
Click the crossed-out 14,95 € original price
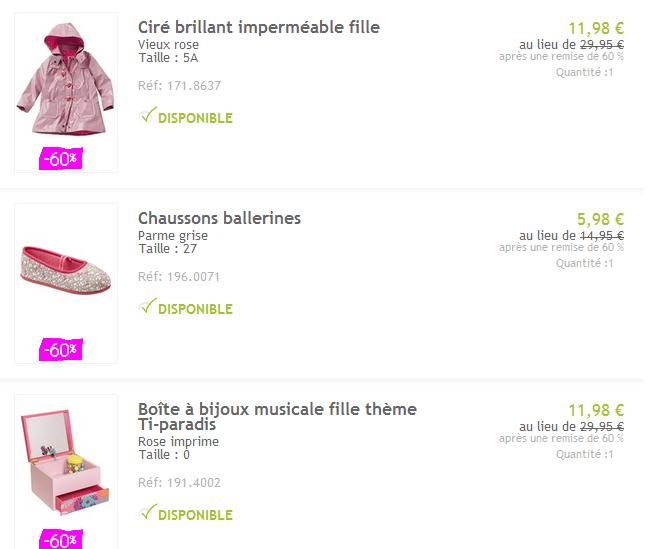tap(602, 235)
